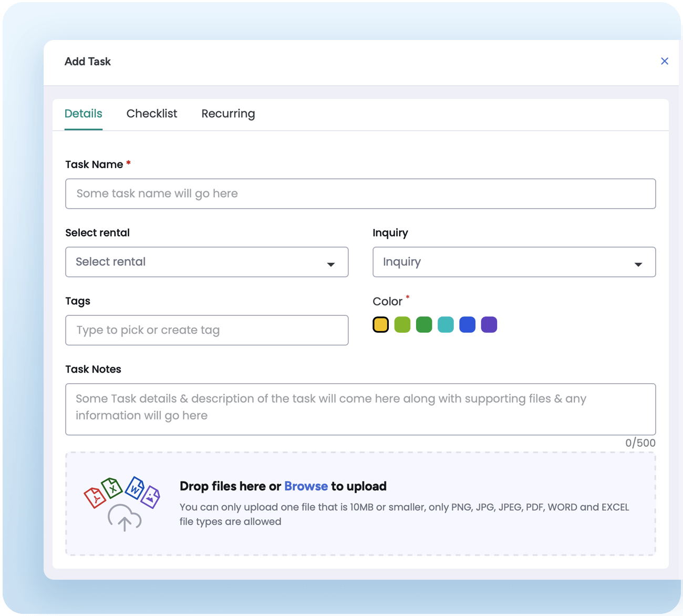
Task: Click the Browse link to upload
Action: (x=306, y=486)
